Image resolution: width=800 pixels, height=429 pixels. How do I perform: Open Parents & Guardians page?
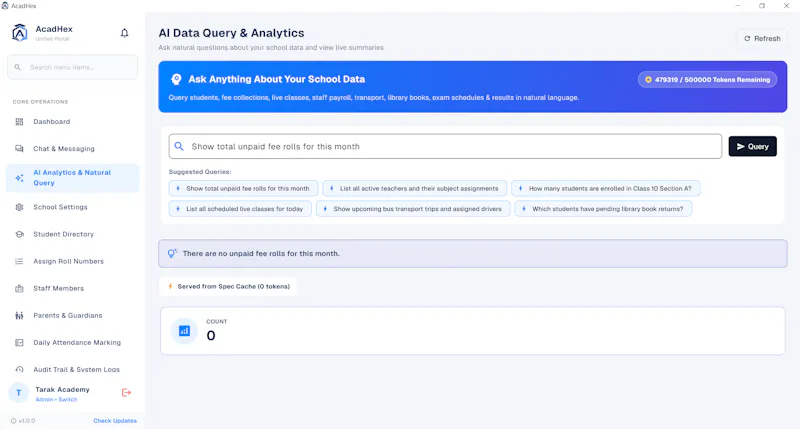click(72, 316)
